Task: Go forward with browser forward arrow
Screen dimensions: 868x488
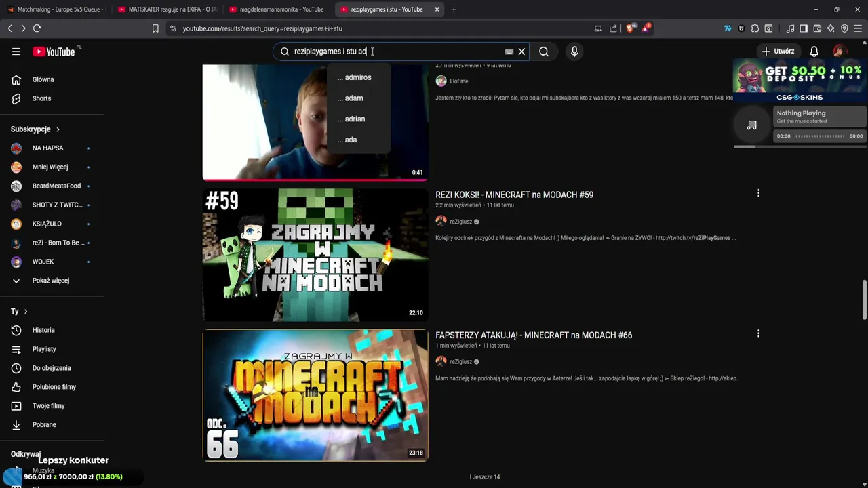Action: click(x=23, y=28)
